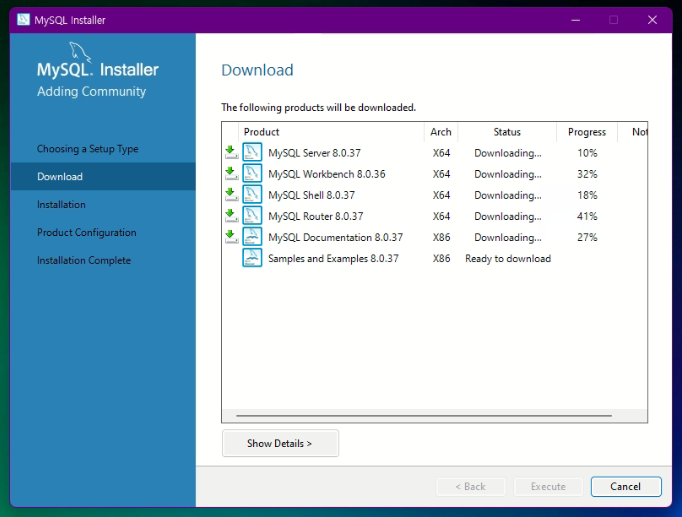Click the MySQL Server 8.0.37 product icon
682x517 pixels.
click(x=252, y=153)
